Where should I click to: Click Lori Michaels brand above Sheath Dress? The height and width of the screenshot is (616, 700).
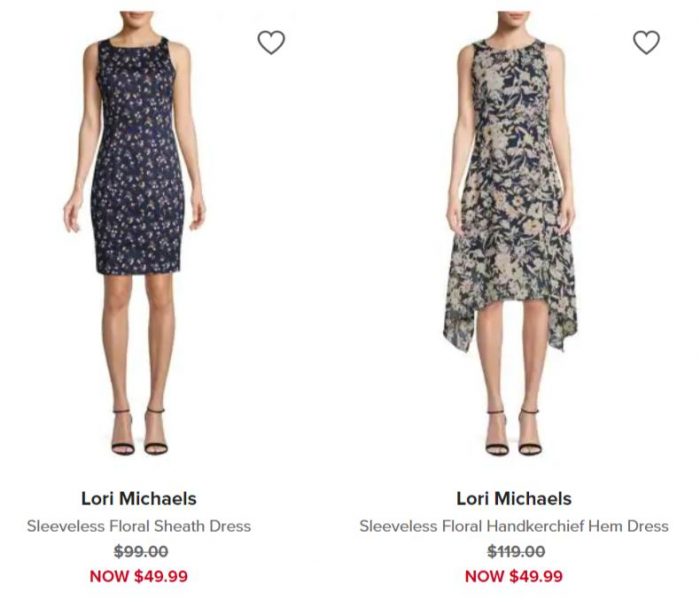[x=138, y=499]
